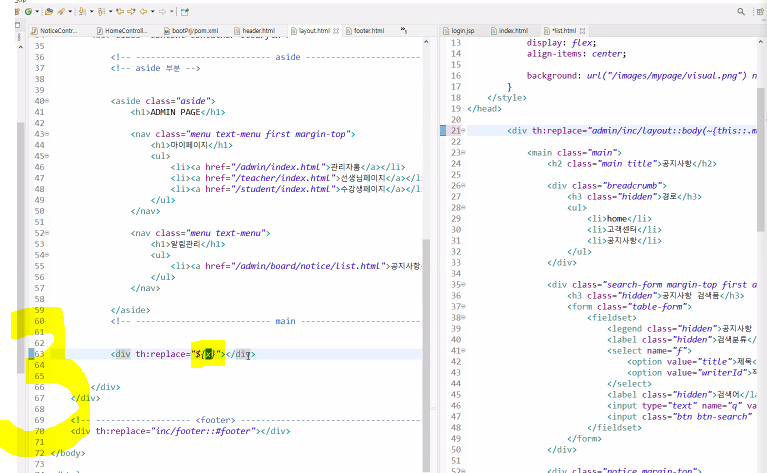The height and width of the screenshot is (473, 767).
Task: Collapse the div th:replace block at line 21
Action: click(x=463, y=131)
